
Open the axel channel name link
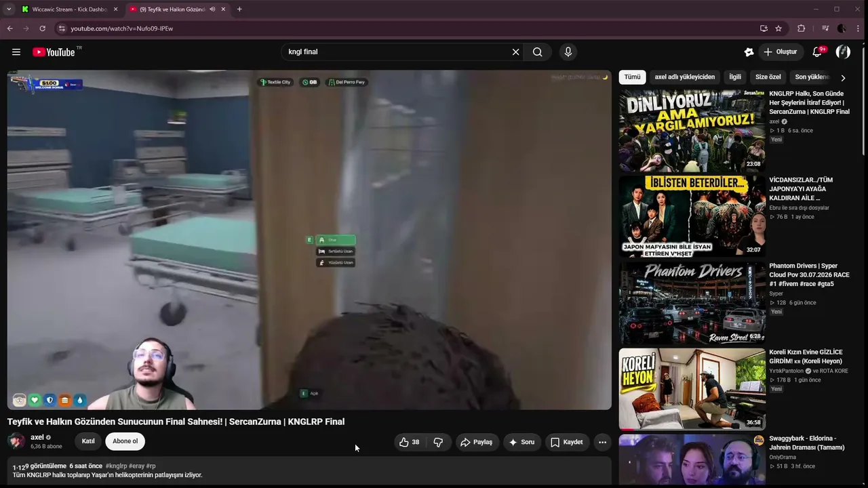click(x=37, y=437)
